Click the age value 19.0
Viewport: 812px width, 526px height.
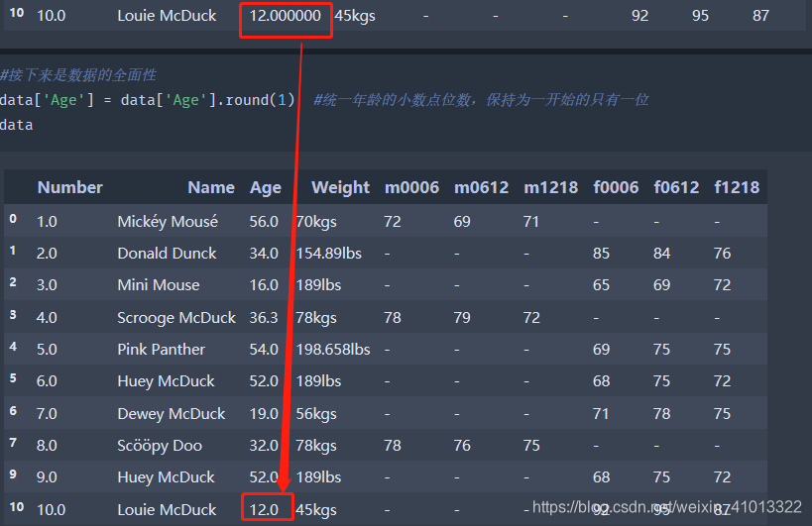tap(264, 414)
